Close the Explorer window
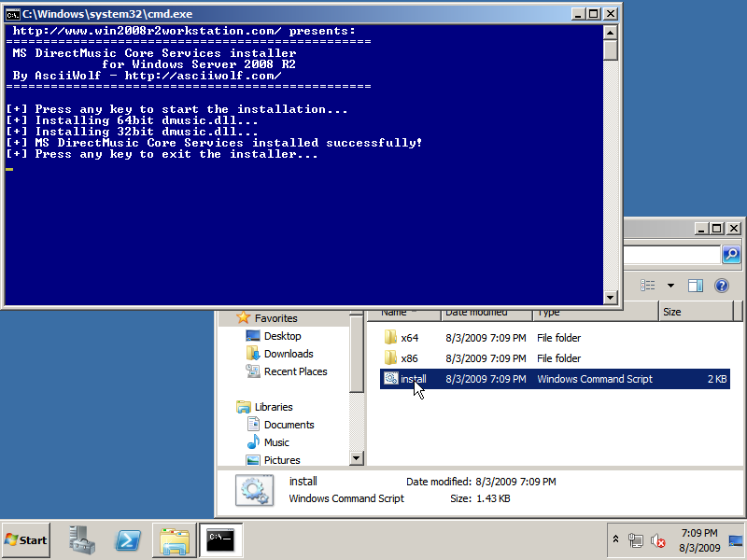The width and height of the screenshot is (747, 560). coord(734,229)
